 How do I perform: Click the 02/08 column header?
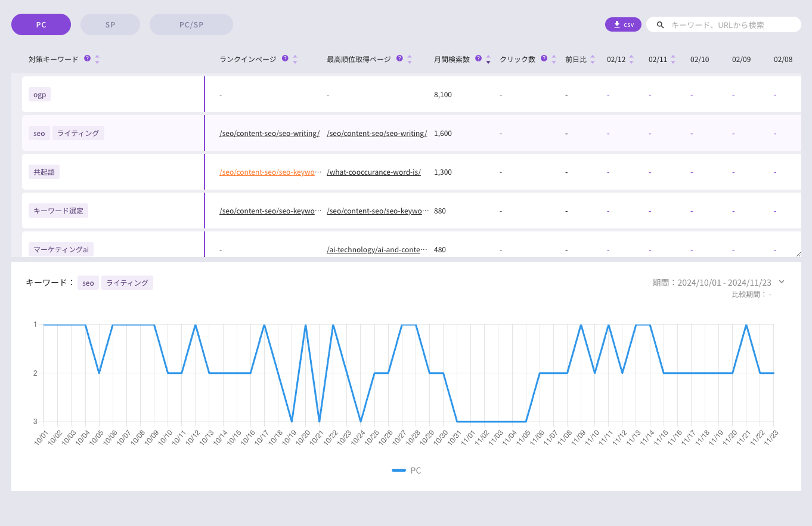[x=783, y=60]
